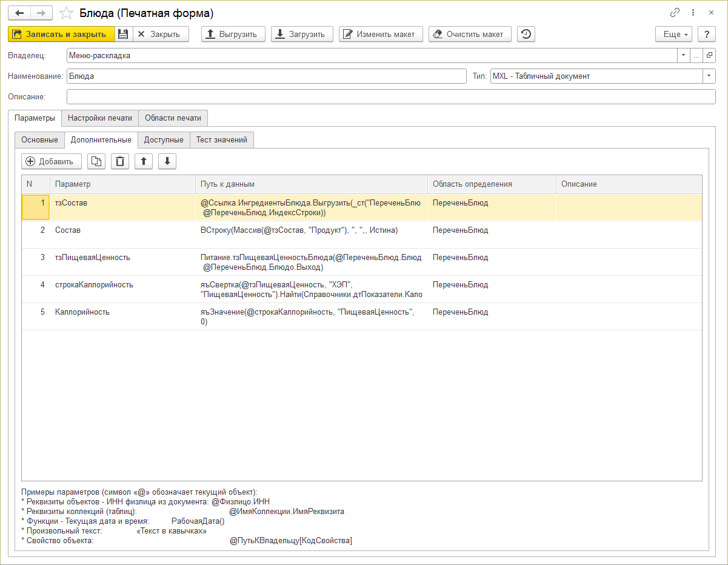Click into the Описание input field

pyautogui.click(x=391, y=97)
